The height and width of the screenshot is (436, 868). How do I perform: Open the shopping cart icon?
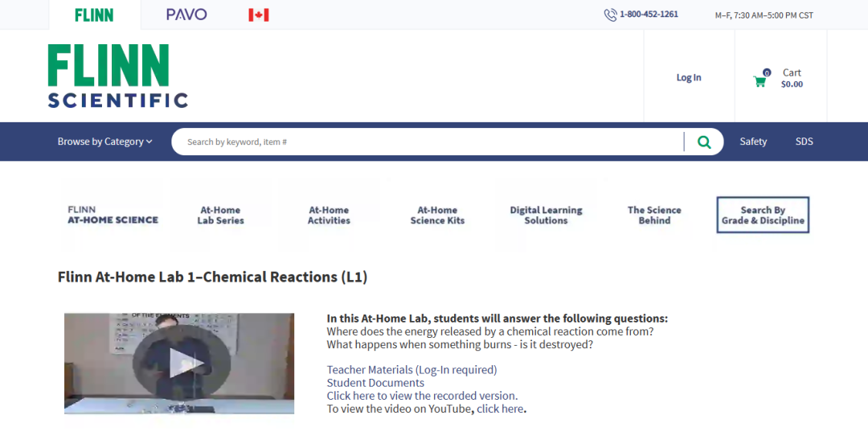pos(759,81)
